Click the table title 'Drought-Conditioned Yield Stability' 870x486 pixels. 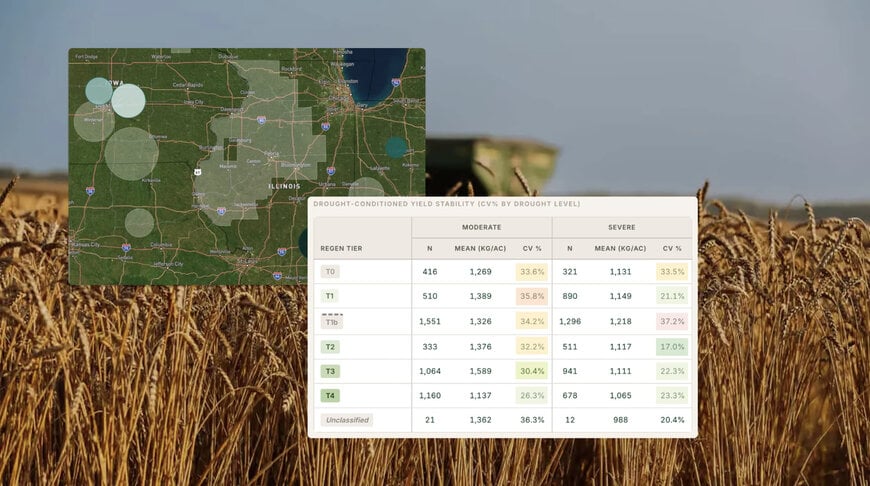447,204
